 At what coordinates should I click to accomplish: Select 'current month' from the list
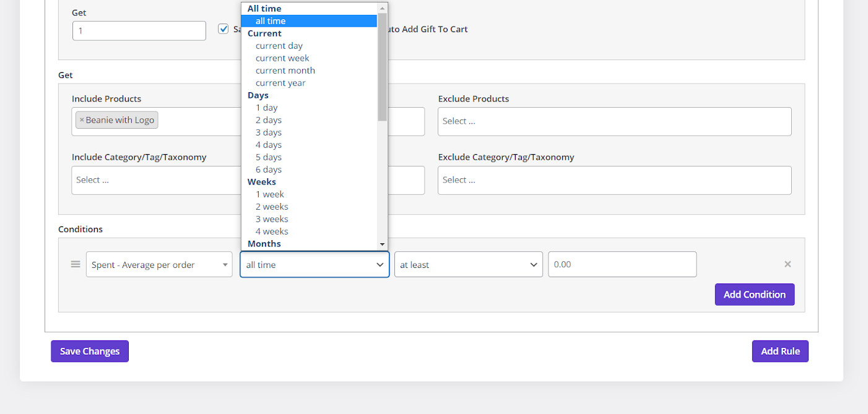point(285,71)
